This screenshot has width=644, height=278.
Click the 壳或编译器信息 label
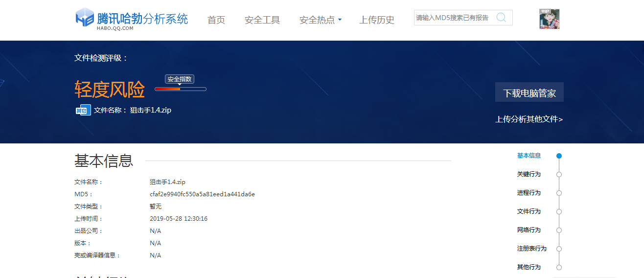[97, 255]
